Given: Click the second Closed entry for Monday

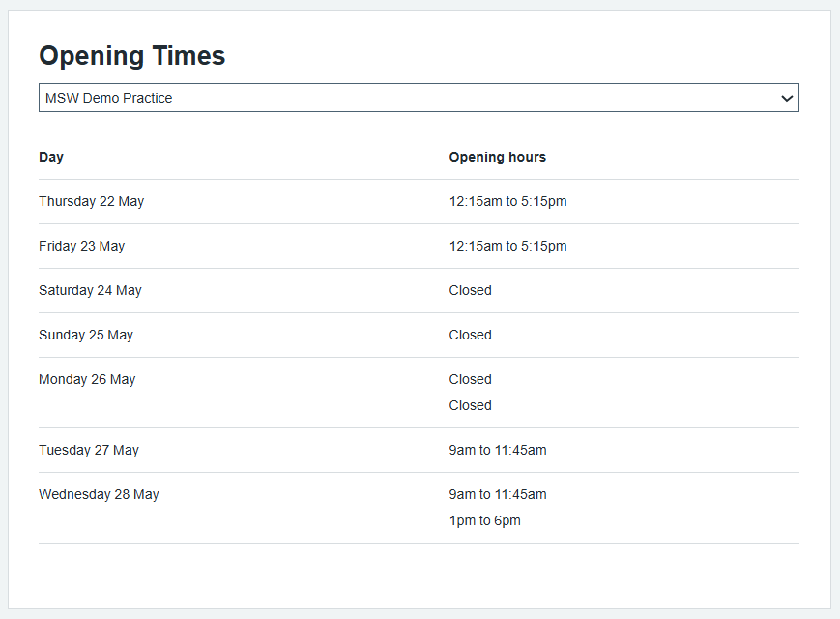Looking at the screenshot, I should pyautogui.click(x=470, y=405).
